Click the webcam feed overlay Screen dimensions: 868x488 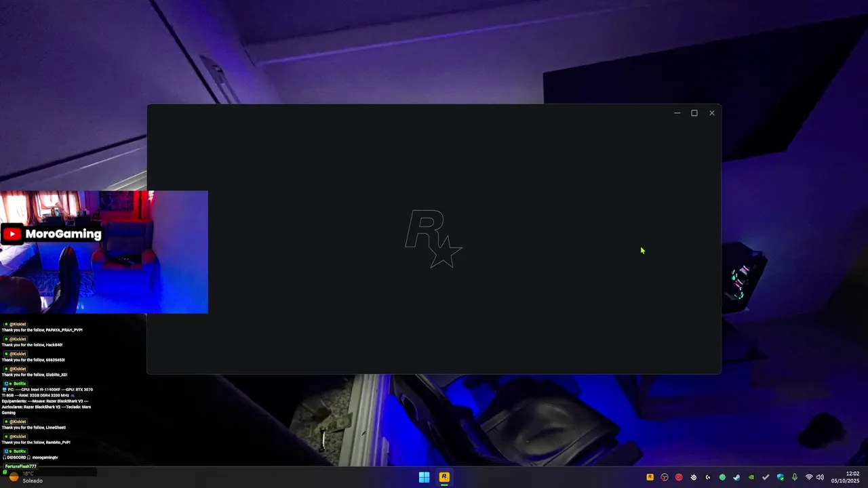[x=104, y=252]
